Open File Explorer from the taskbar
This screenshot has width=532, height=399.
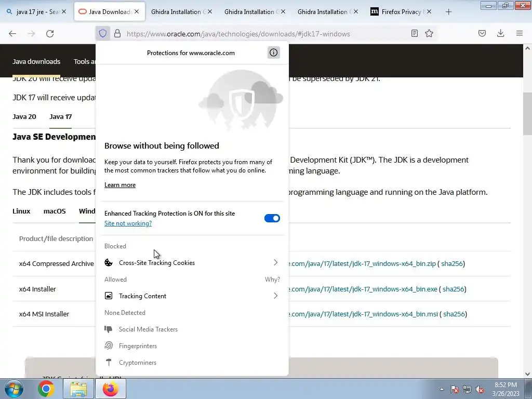[x=78, y=389]
